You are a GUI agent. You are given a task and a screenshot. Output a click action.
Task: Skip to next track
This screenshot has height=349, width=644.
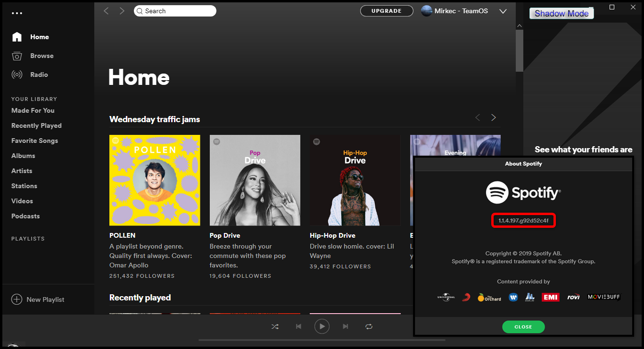(x=346, y=326)
